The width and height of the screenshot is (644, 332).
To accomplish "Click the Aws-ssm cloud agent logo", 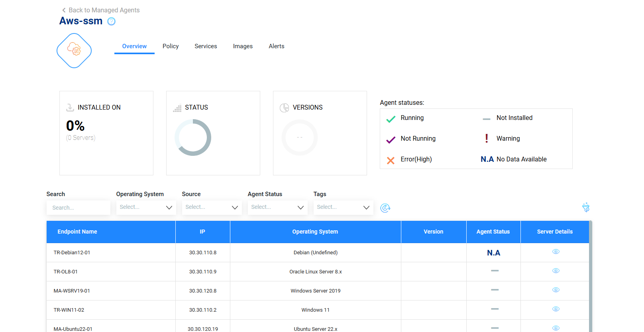I will [x=74, y=51].
